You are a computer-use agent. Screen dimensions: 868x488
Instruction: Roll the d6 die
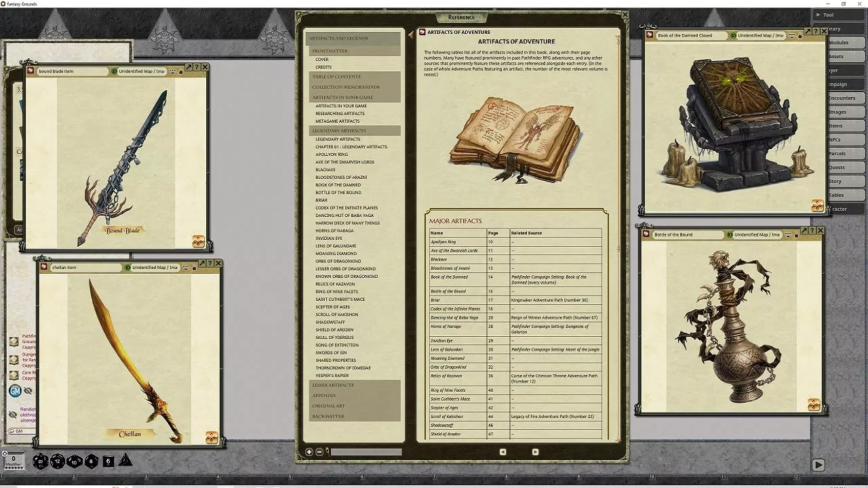108,462
